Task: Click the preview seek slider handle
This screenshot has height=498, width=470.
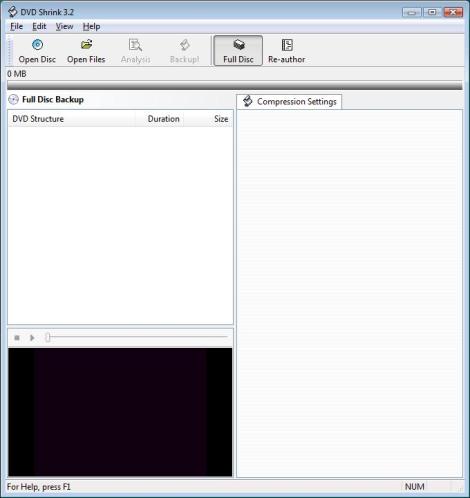Action: click(x=48, y=337)
